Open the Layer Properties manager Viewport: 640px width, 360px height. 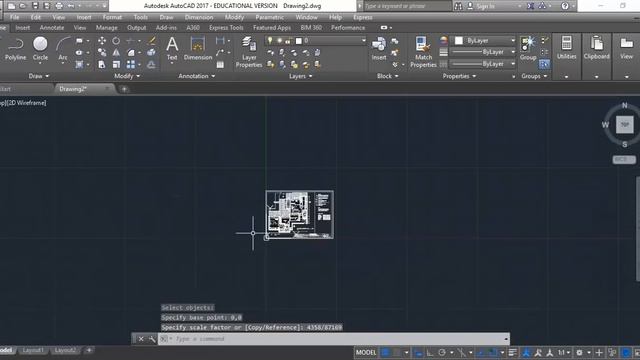249,52
